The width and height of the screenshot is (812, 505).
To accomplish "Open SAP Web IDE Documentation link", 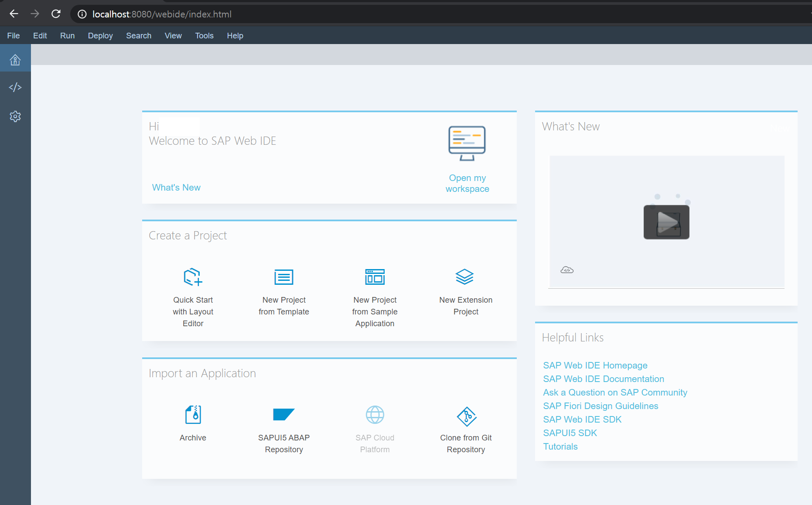I will pos(604,379).
